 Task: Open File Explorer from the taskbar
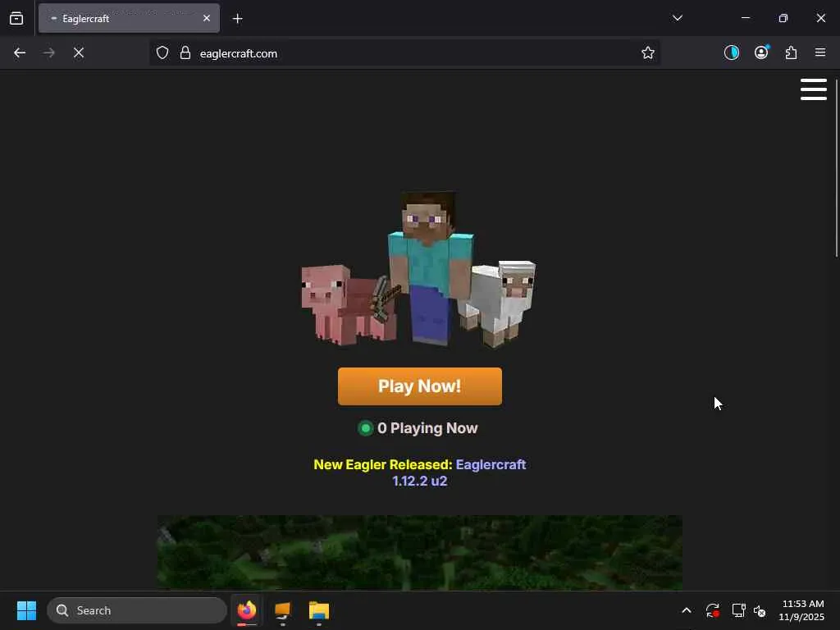pos(319,610)
